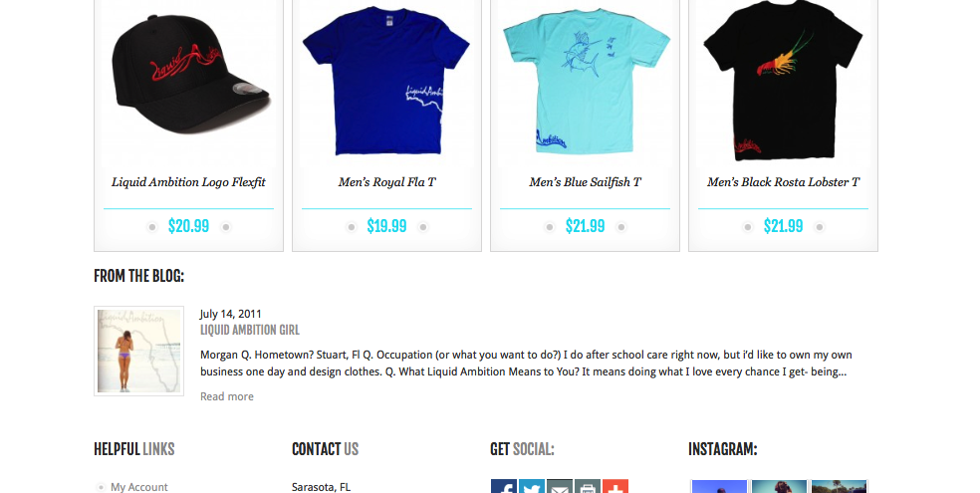Open Liquid Ambition Girl blog heading
The image size is (980, 493).
tap(249, 330)
